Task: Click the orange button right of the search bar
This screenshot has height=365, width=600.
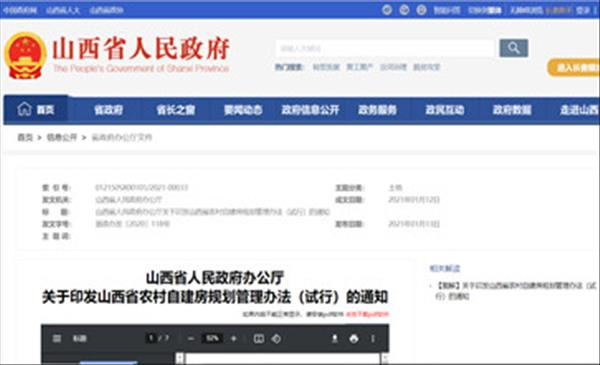Action: [573, 68]
